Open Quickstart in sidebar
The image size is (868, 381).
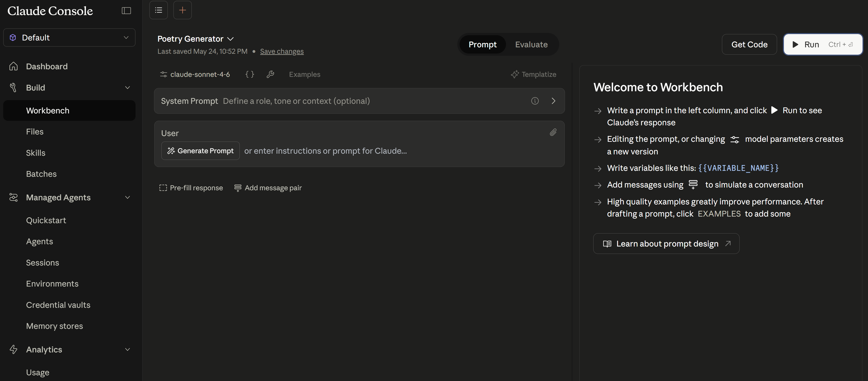click(46, 220)
